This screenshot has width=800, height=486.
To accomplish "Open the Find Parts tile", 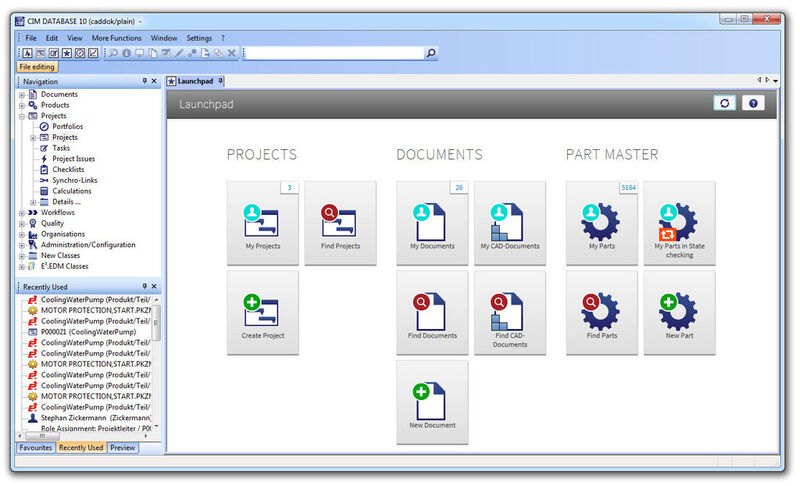I will click(x=602, y=313).
